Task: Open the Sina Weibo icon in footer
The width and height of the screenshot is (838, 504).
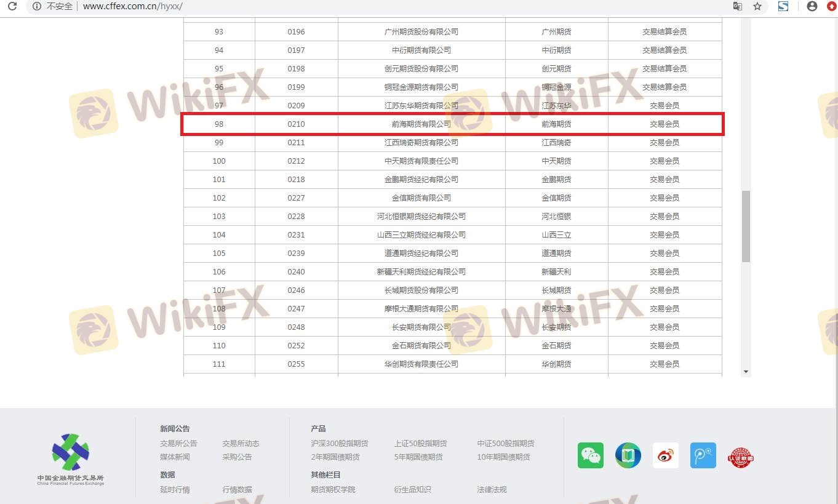Action: click(665, 455)
